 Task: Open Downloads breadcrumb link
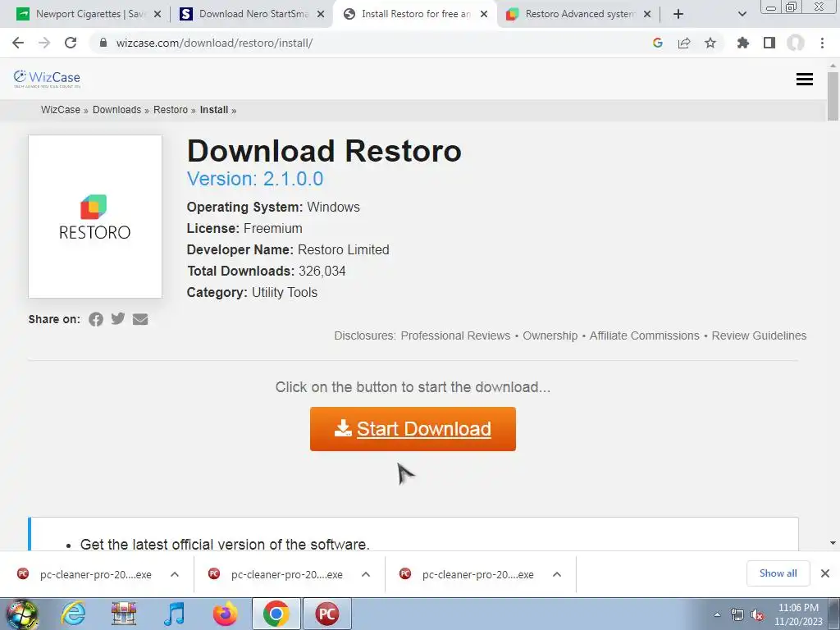(x=116, y=110)
